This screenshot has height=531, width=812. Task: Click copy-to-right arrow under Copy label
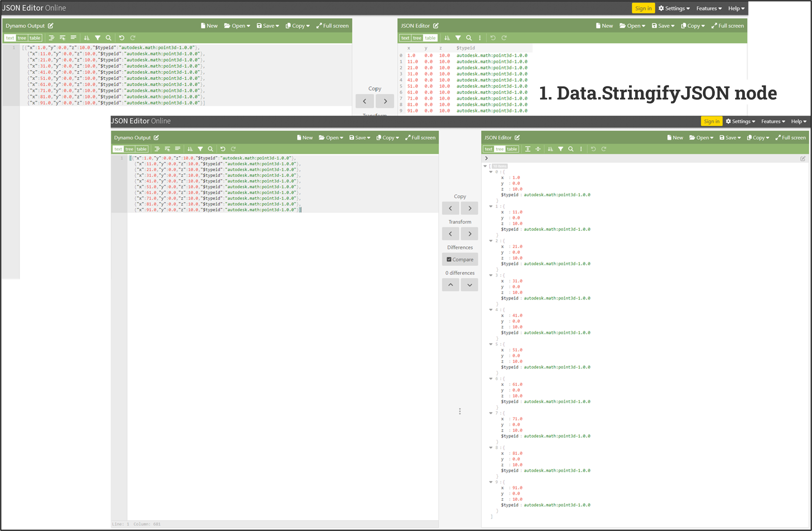coord(470,208)
